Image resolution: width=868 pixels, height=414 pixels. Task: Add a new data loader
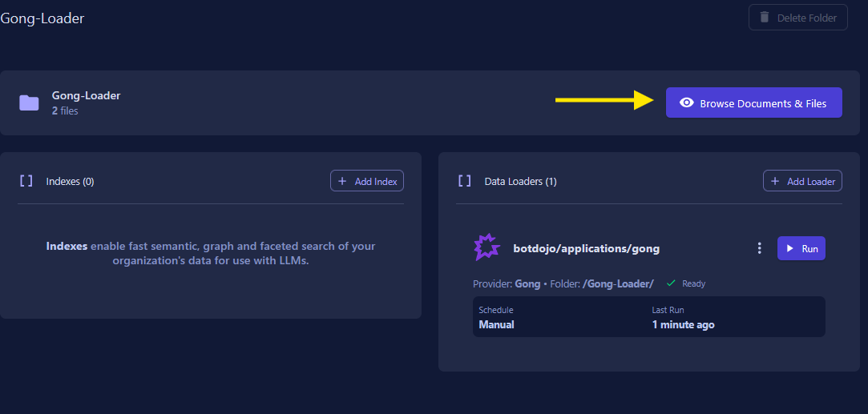tap(802, 181)
